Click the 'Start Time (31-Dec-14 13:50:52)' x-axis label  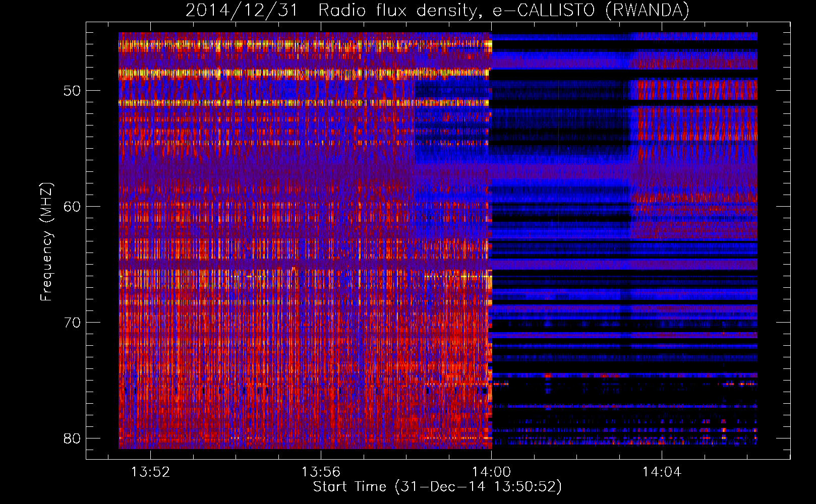click(437, 487)
